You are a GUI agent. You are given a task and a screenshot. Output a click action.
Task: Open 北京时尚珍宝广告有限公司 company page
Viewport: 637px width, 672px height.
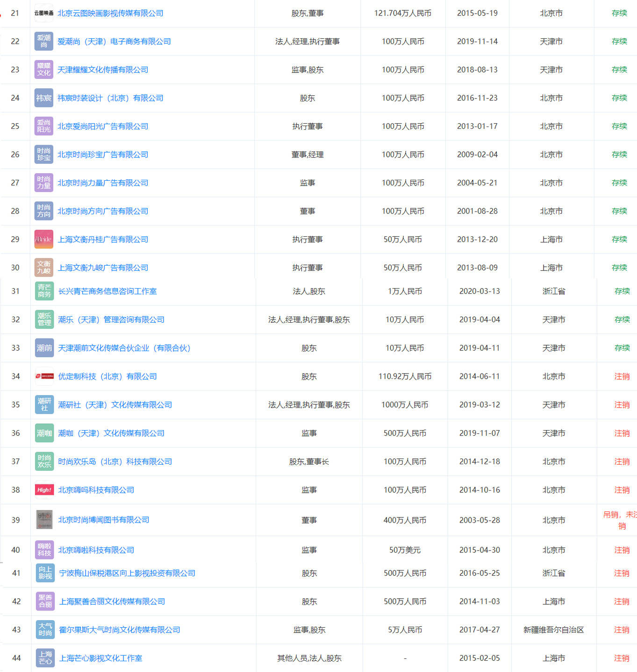(x=103, y=155)
